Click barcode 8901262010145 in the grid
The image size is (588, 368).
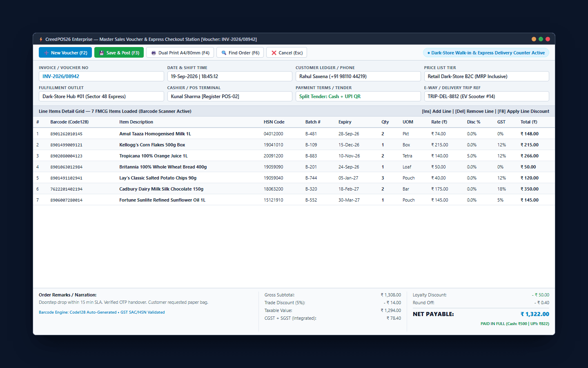[66, 134]
